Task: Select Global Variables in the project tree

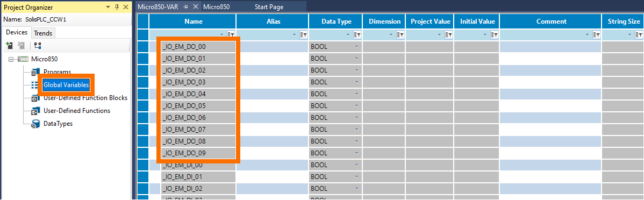Action: pos(66,85)
